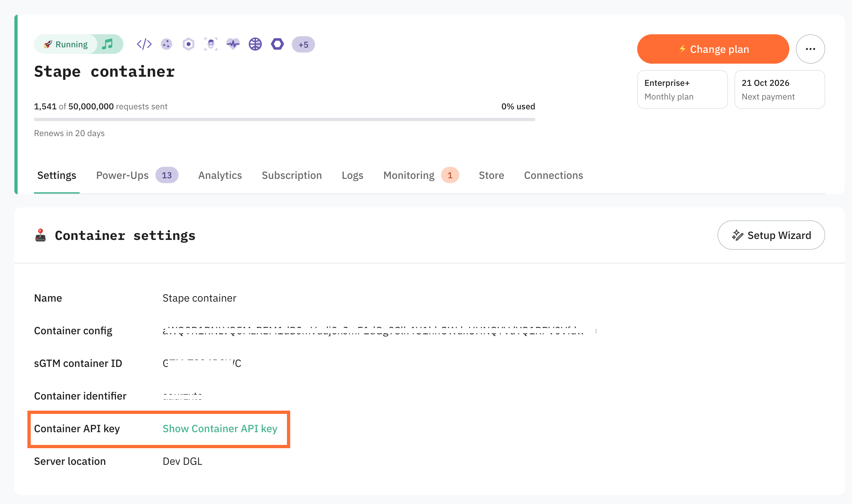
Task: Click the 'Container API key' label
Action: (77, 429)
